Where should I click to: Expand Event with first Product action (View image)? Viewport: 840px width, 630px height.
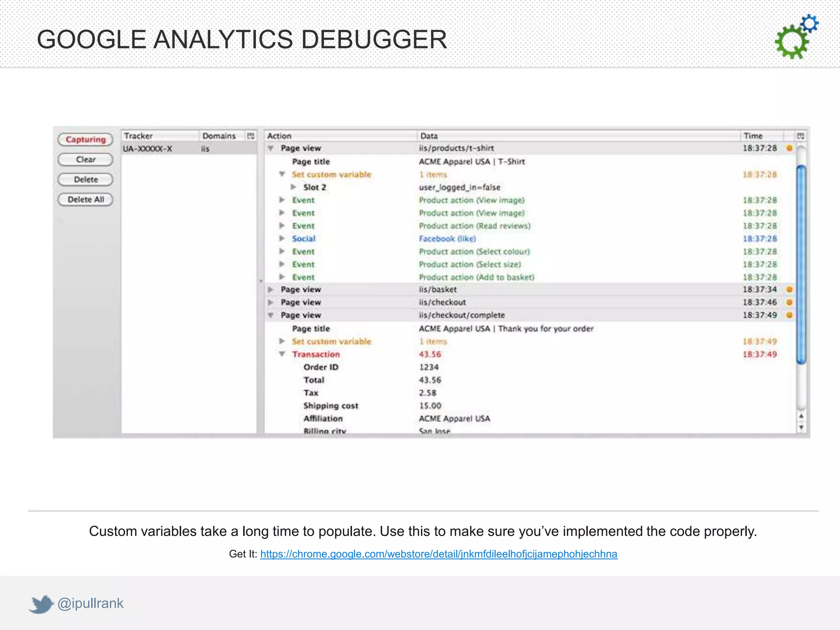coord(282,200)
